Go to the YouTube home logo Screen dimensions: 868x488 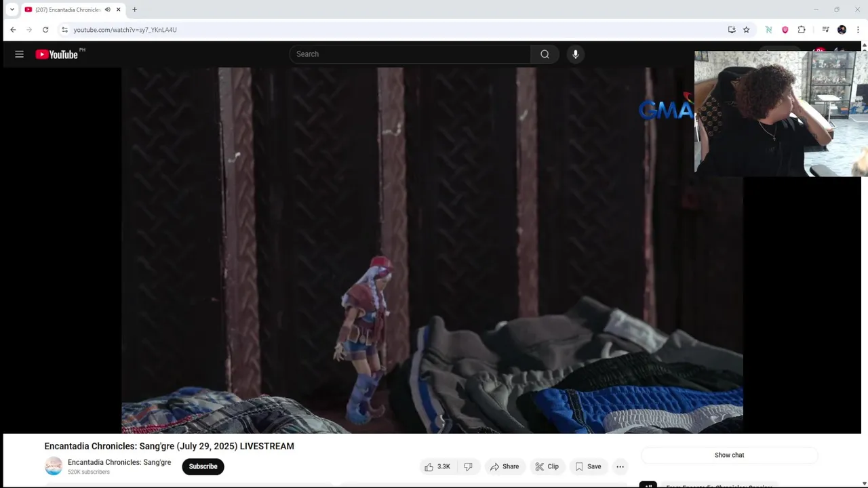point(57,54)
